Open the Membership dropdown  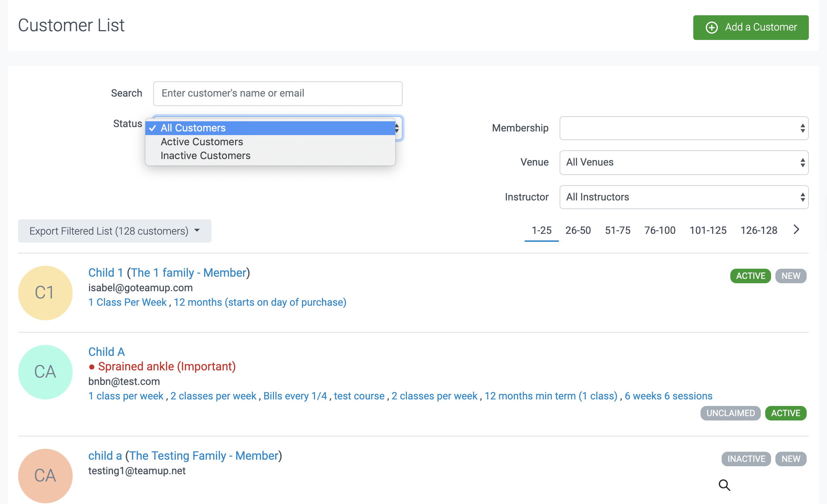[x=683, y=128]
